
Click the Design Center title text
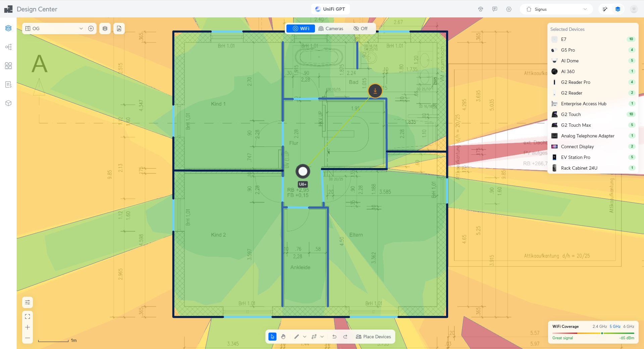[x=37, y=9]
